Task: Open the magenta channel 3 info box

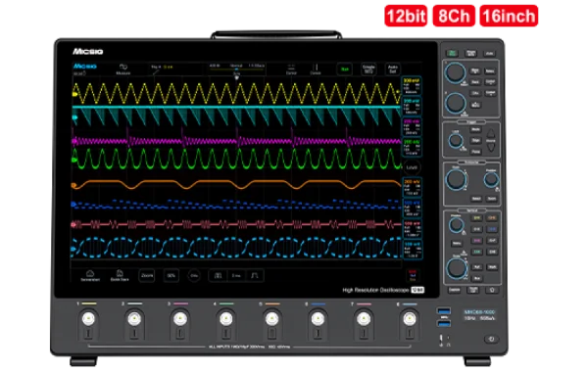Action: coord(412,127)
